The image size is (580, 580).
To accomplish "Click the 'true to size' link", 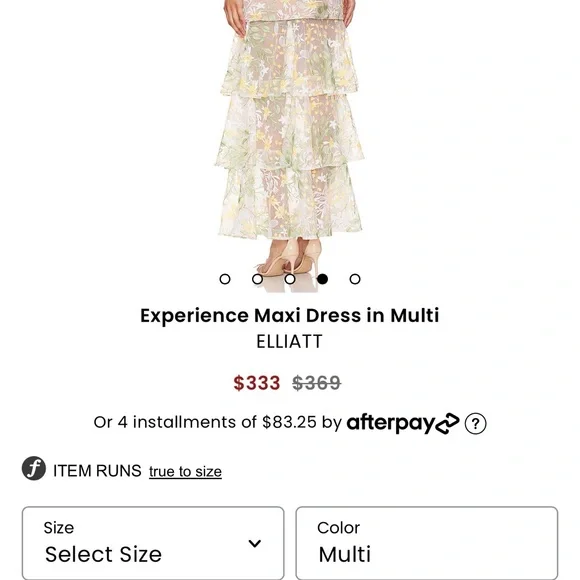I will [185, 472].
